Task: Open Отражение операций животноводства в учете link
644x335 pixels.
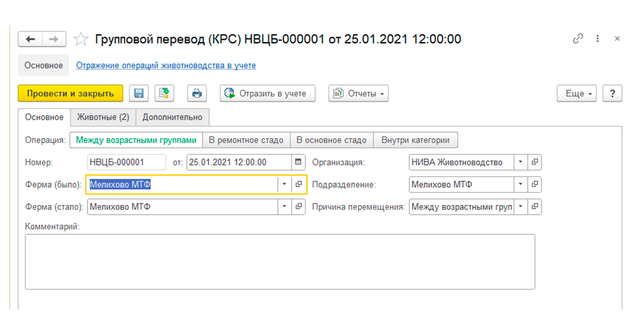Action: coord(166,65)
